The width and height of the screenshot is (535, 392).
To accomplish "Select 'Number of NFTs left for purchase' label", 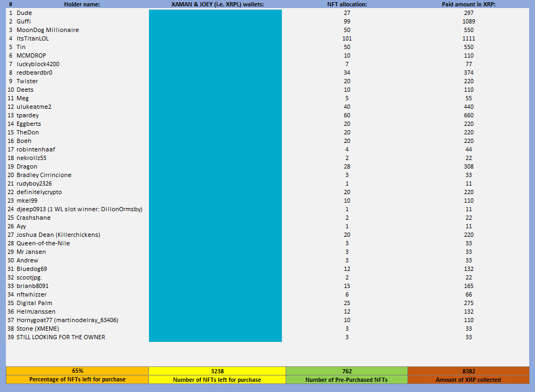I will coord(217,380).
